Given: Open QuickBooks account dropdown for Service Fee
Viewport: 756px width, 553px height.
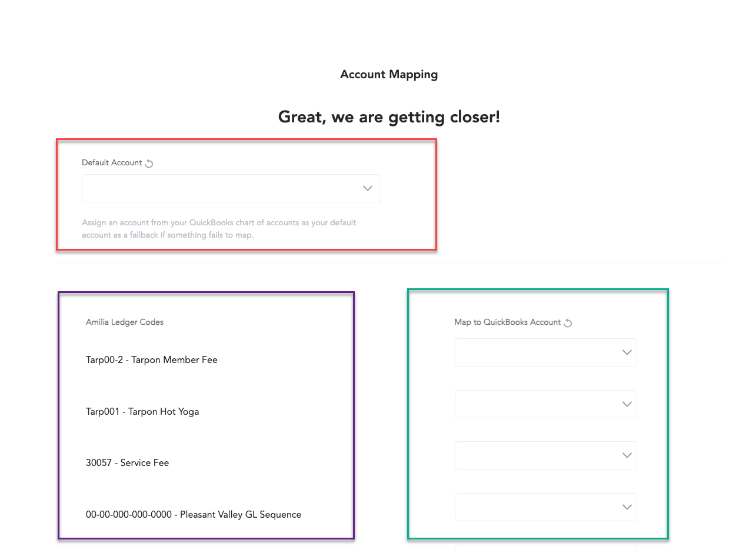Looking at the screenshot, I should click(545, 455).
